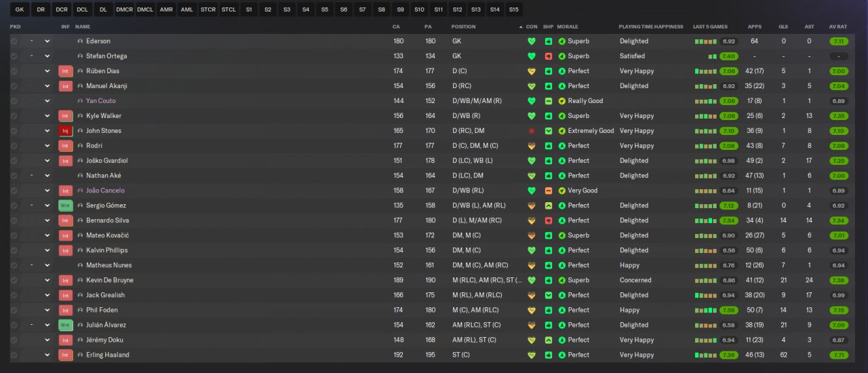The width and height of the screenshot is (868, 373).
Task: Click Bernardo Silva's 7.54 last game rating pill
Action: click(x=728, y=220)
